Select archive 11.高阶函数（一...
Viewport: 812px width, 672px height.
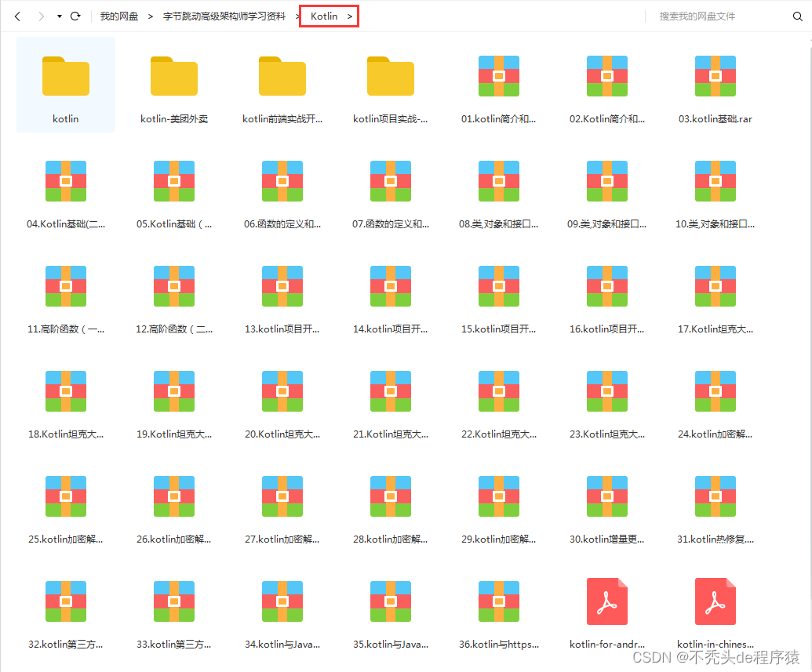click(66, 286)
